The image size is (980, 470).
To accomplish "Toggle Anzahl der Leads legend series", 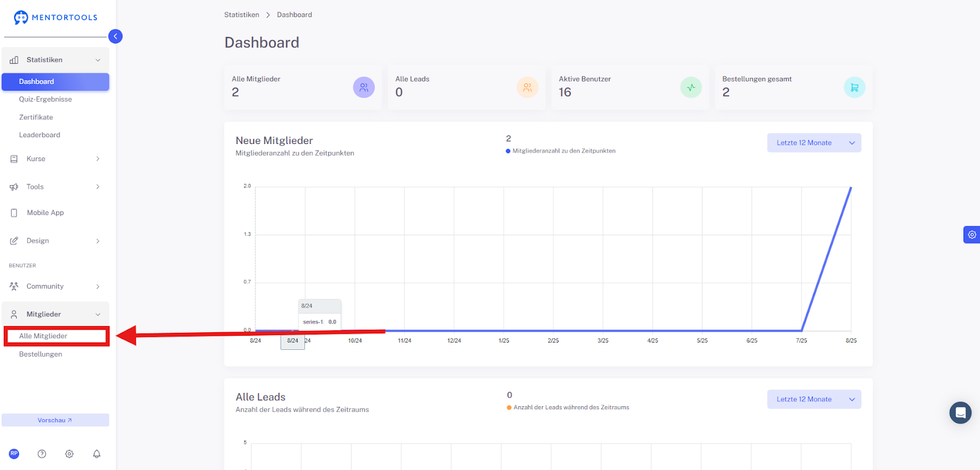I will tap(568, 407).
